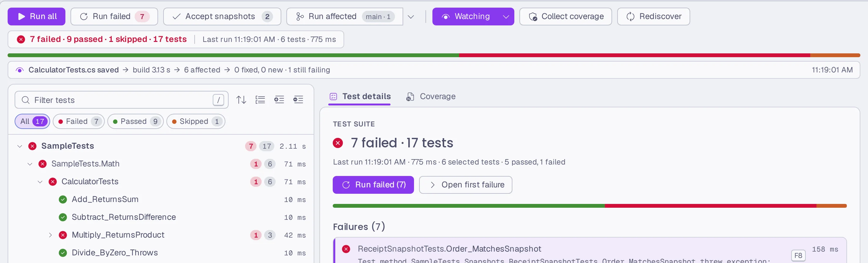Click the red failed icon beside SampleTests

point(32,146)
